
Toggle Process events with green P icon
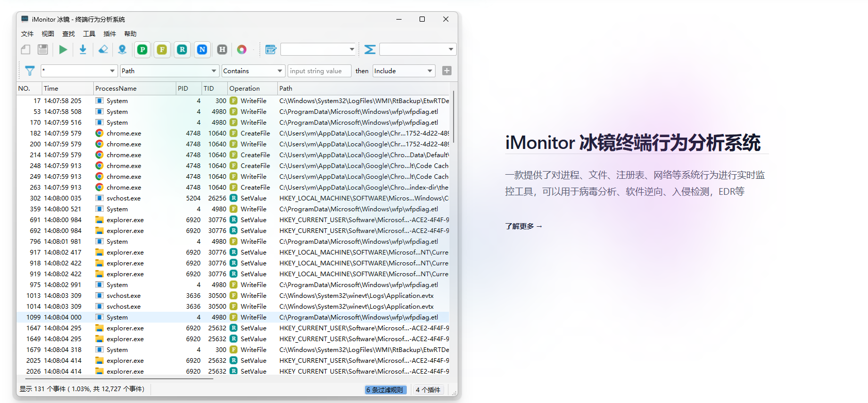[x=142, y=49]
